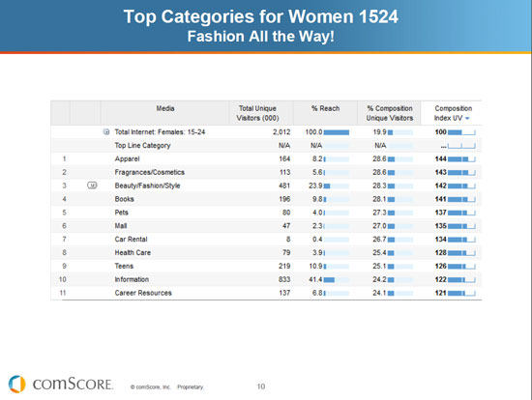Click the Proprietary footer text

pos(191,387)
